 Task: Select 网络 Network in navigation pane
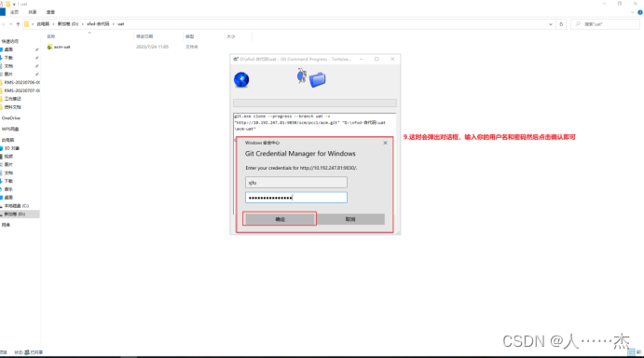(x=6, y=225)
